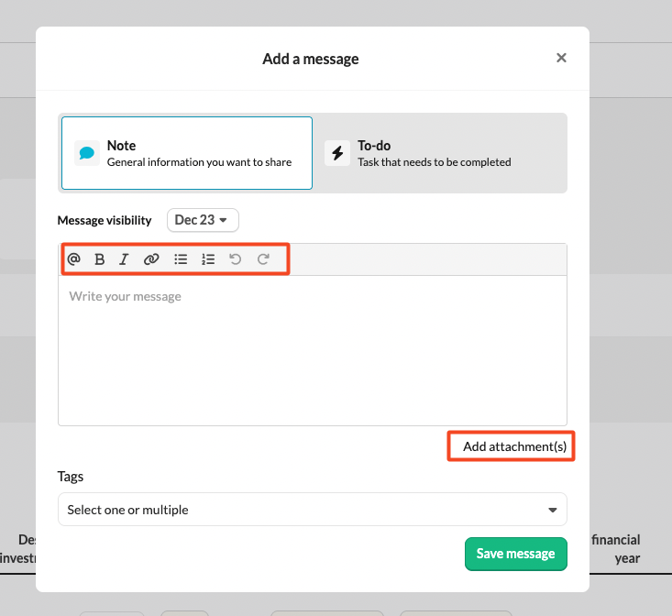Viewport: 672px width, 616px height.
Task: Click the Tags dropdown arrow
Action: click(x=552, y=510)
